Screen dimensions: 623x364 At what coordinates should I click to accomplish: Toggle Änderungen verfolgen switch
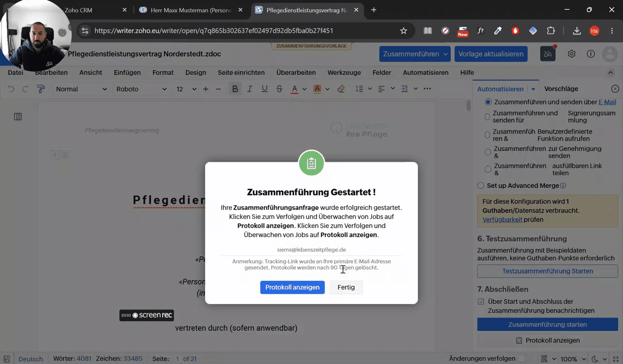[525, 359]
